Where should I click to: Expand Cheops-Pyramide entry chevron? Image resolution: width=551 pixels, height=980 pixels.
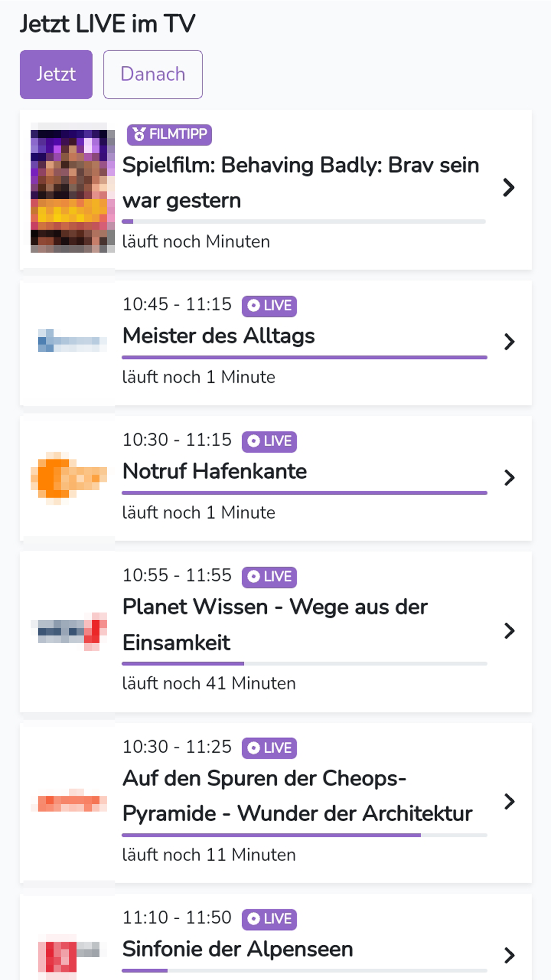(x=509, y=801)
